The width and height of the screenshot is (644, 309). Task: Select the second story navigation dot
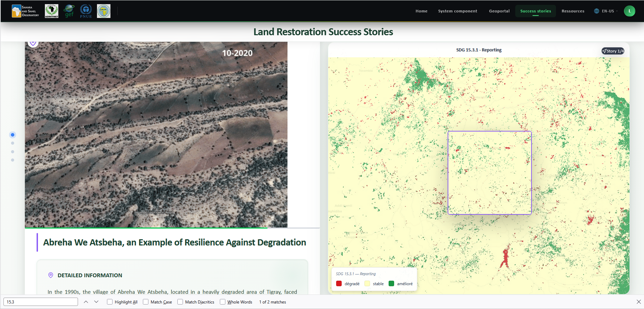(x=12, y=143)
